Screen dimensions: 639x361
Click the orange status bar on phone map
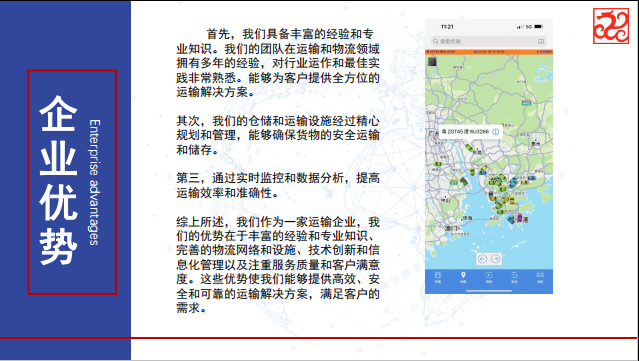click(489, 52)
